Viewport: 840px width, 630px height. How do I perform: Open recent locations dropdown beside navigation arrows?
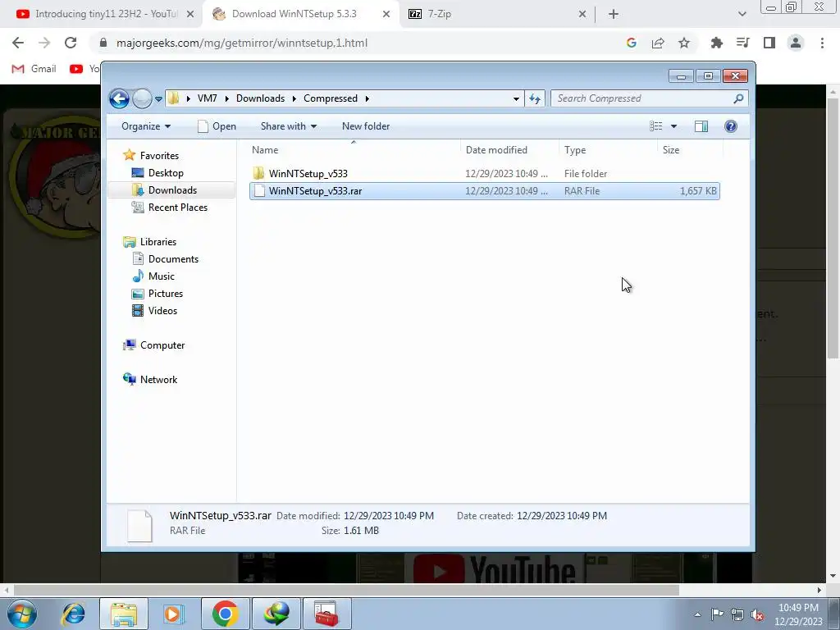point(158,99)
